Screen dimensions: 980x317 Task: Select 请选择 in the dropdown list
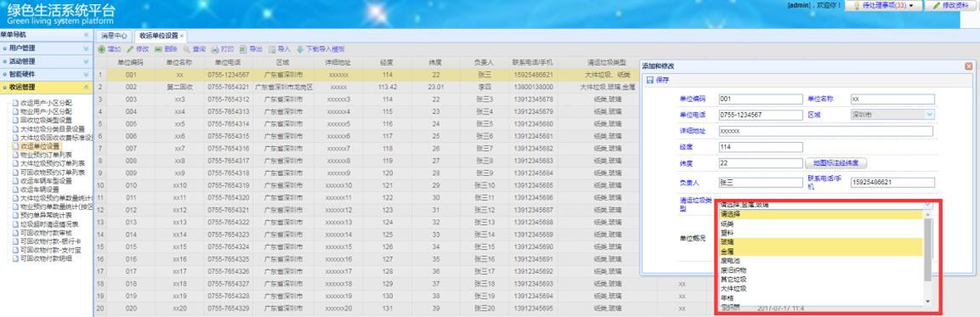pyautogui.click(x=821, y=214)
